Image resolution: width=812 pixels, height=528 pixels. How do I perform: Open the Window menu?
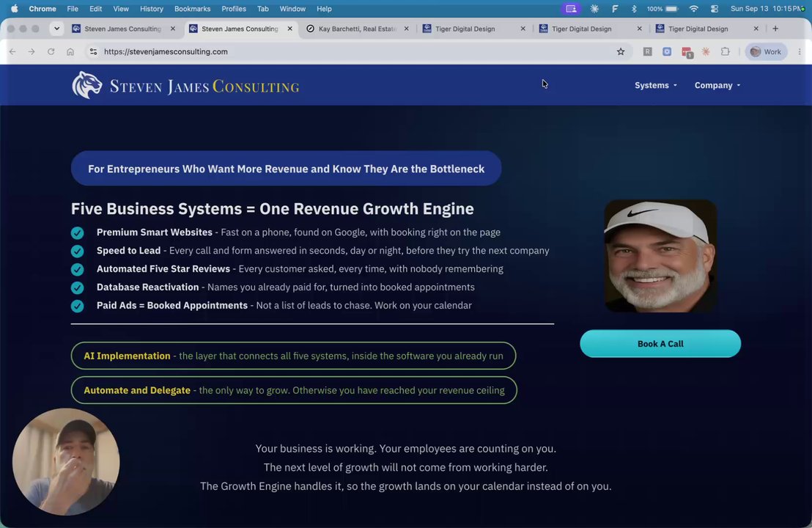pos(292,9)
